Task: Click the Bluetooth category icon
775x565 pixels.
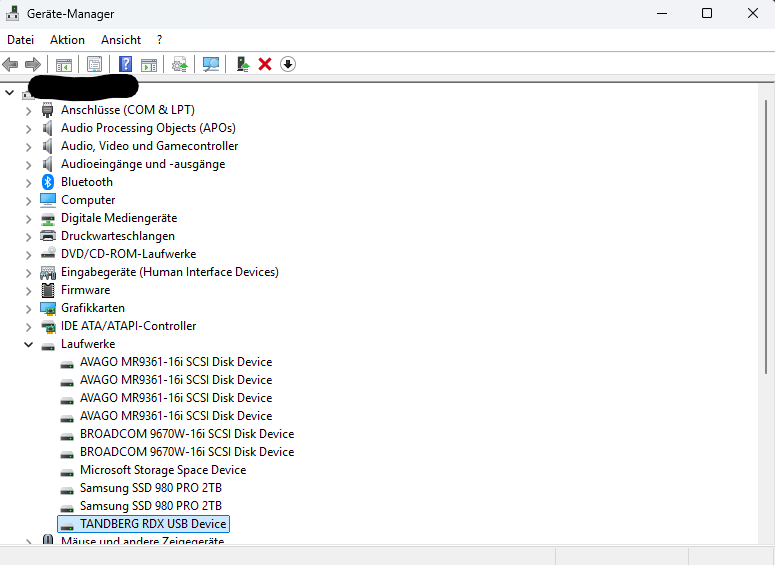Action: 47,182
